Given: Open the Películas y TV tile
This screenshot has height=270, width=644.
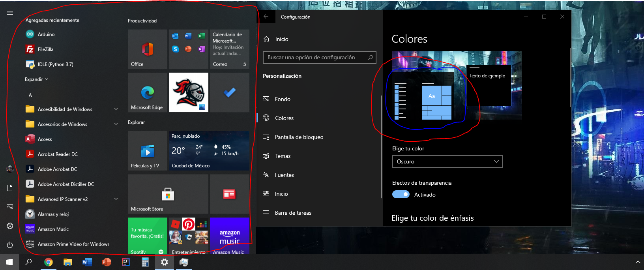Looking at the screenshot, I should [148, 151].
